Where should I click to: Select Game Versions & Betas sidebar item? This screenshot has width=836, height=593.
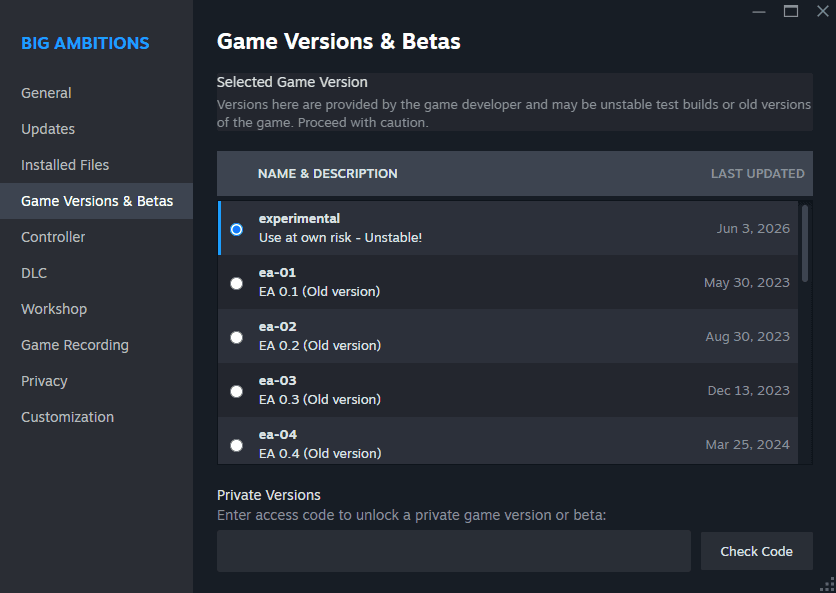[x=97, y=201]
